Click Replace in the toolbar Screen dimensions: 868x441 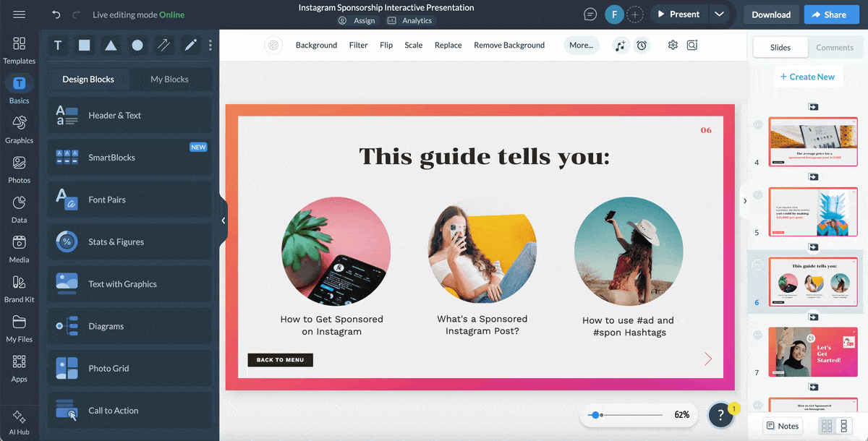(x=448, y=45)
